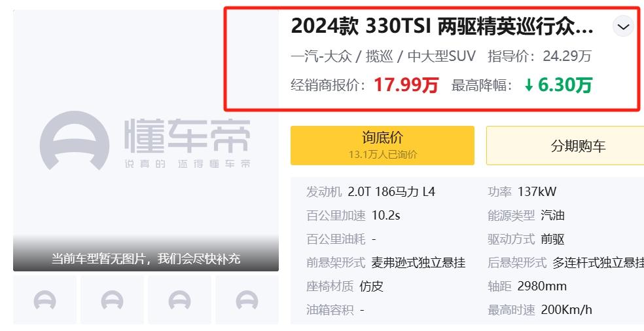Select the third placeholder thumbnail
This screenshot has height=331, width=644.
click(x=179, y=300)
